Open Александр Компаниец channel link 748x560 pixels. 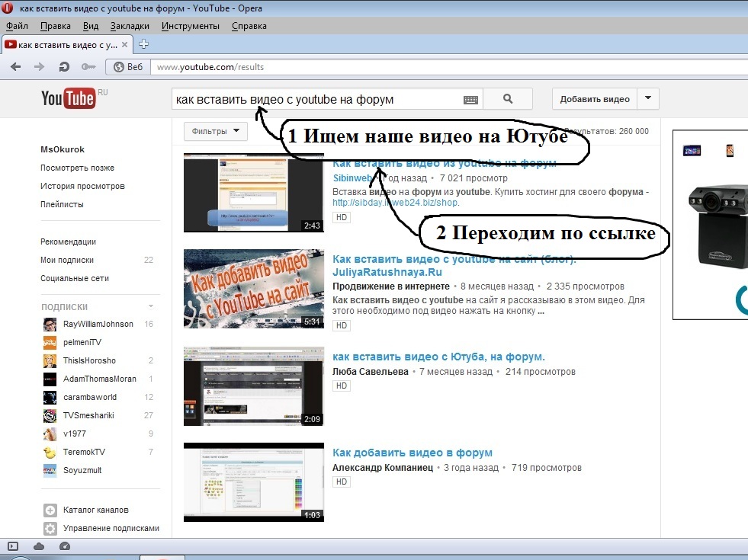coord(383,468)
